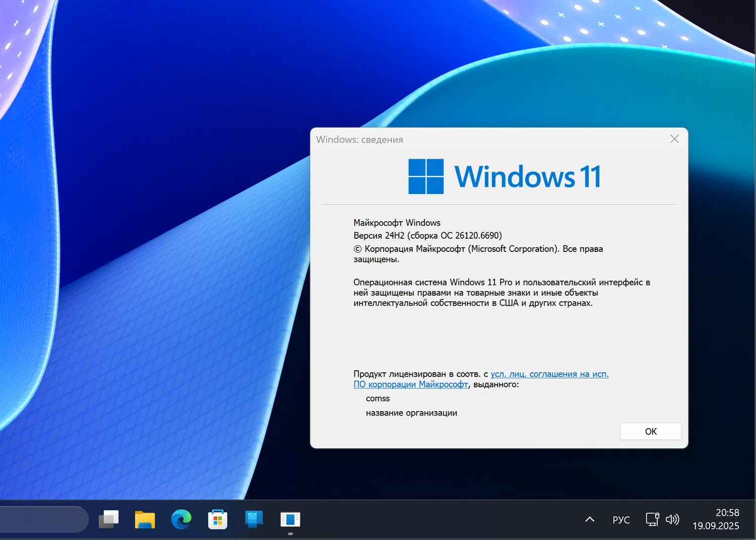This screenshot has width=756, height=540.
Task: Expand hidden system tray icons
Action: 589,519
